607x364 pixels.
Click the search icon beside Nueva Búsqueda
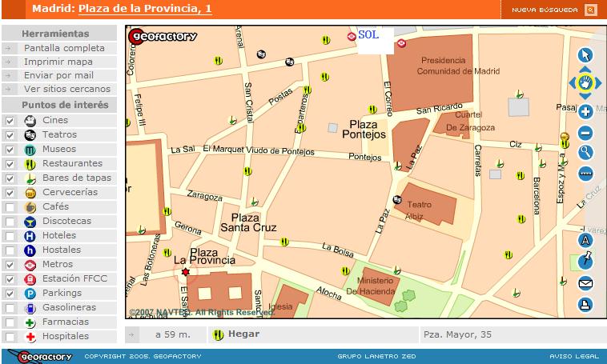click(x=591, y=10)
